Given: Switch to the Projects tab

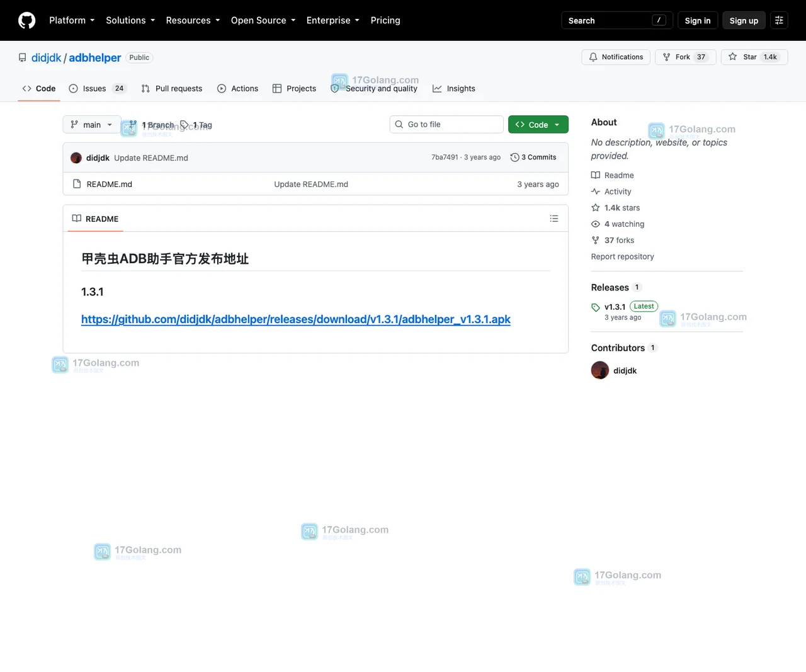Looking at the screenshot, I should click(294, 88).
